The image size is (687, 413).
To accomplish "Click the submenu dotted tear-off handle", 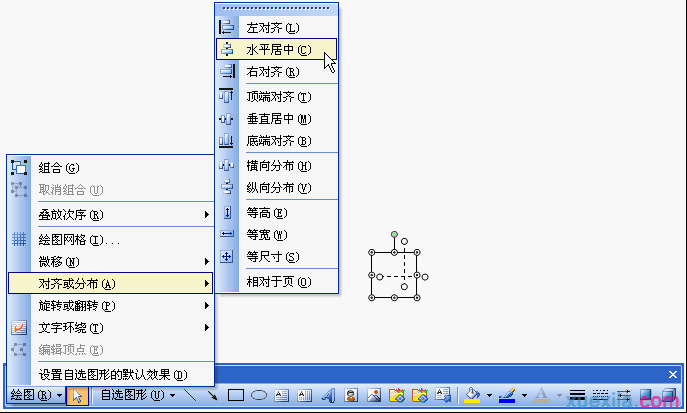I will 276,8.
